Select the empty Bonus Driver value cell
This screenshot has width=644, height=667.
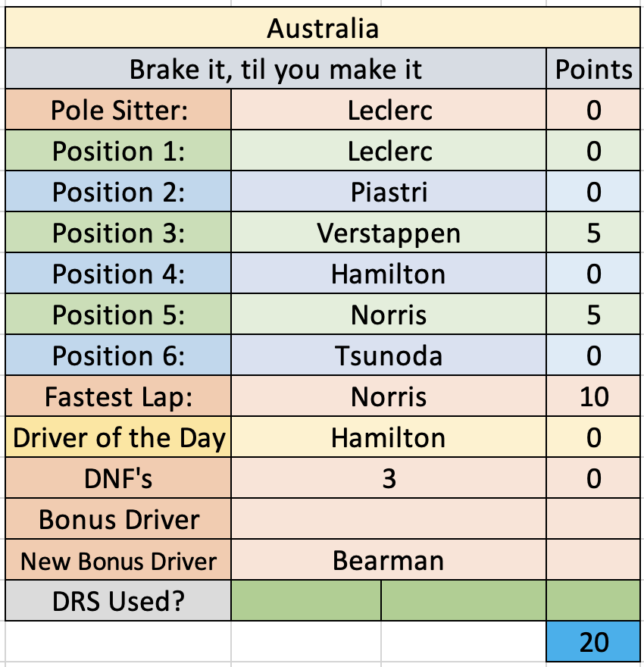click(389, 518)
